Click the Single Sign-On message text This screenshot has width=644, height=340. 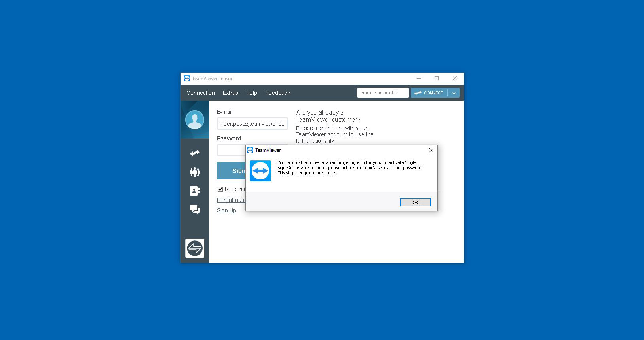[350, 168]
